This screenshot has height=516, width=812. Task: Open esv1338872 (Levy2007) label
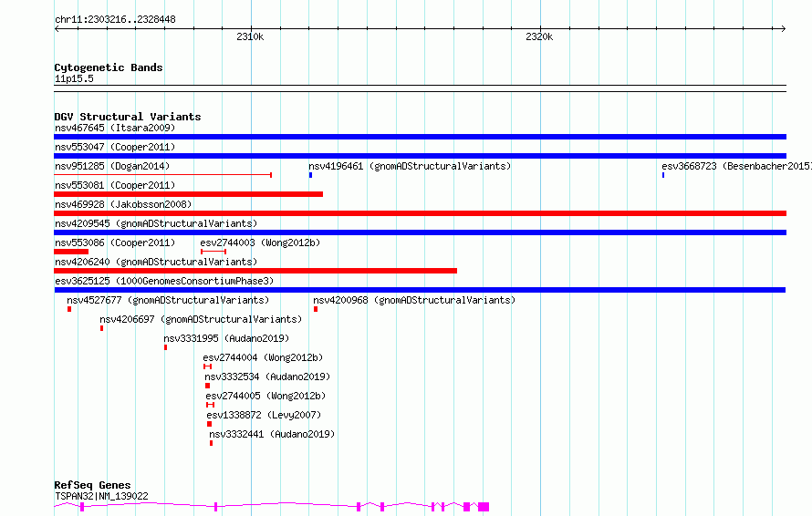[x=264, y=415]
